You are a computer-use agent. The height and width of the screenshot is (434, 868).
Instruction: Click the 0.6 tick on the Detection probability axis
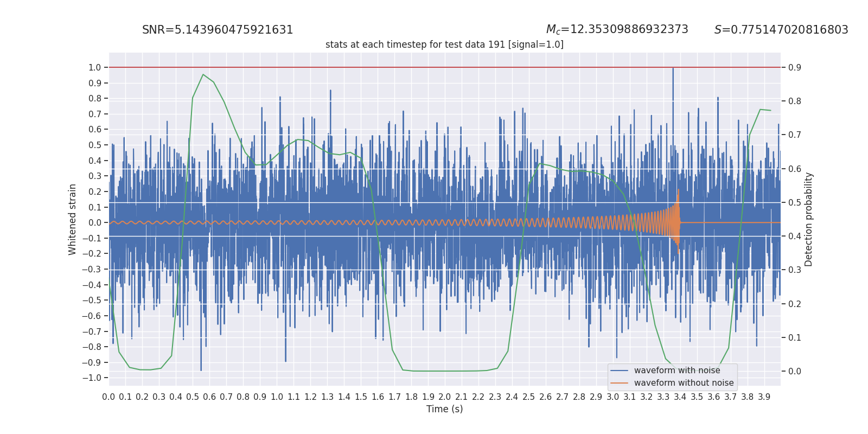pos(795,169)
